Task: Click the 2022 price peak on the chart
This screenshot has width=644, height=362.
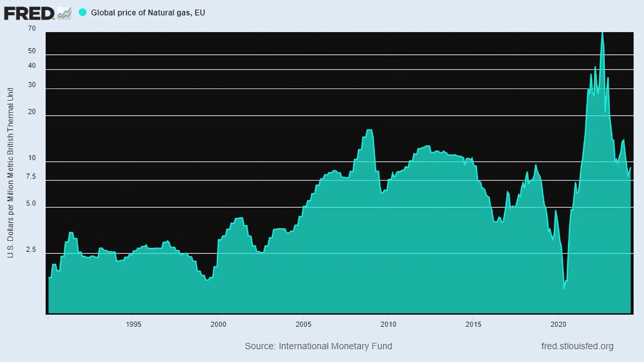Action: [x=602, y=33]
